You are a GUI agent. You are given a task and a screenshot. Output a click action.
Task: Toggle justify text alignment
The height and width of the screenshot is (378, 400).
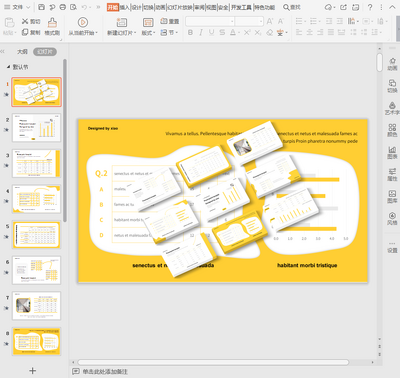(331, 32)
